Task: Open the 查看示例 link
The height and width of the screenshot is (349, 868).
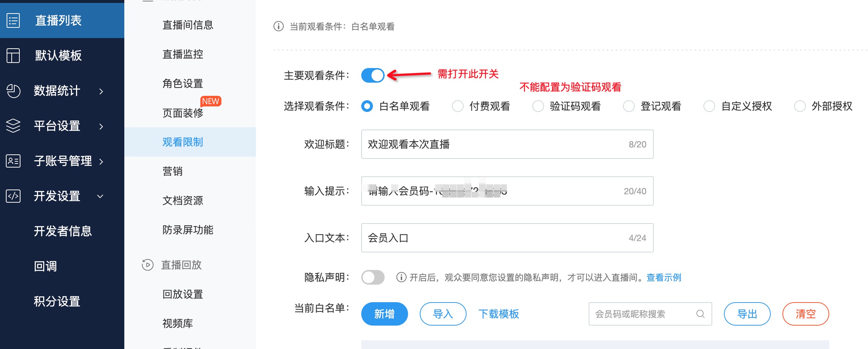Action: pos(664,278)
